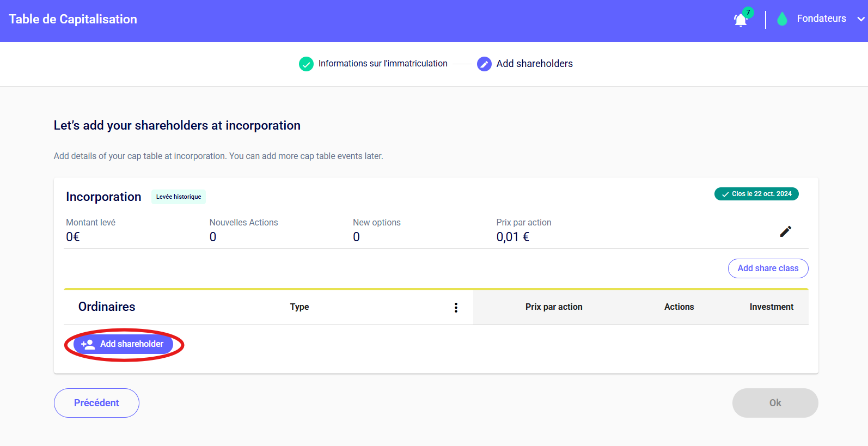
Task: Click the Investment column header
Action: 771,307
